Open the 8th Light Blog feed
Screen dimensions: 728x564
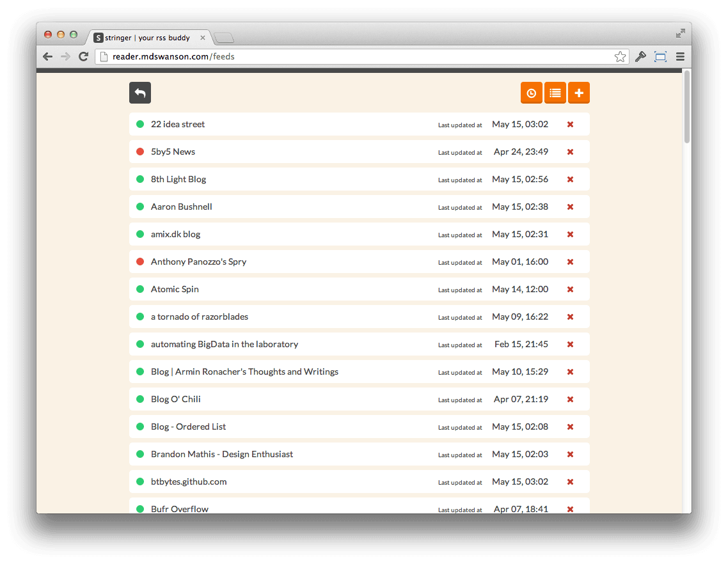[178, 180]
